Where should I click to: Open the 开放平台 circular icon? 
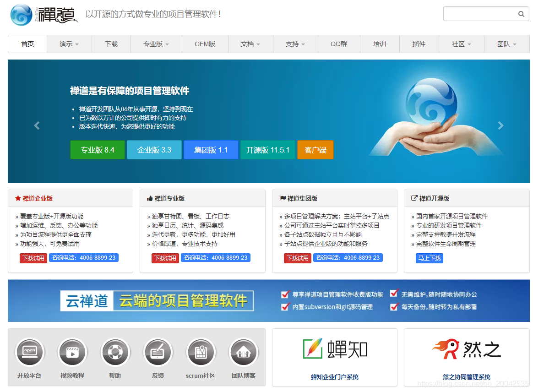point(30,352)
